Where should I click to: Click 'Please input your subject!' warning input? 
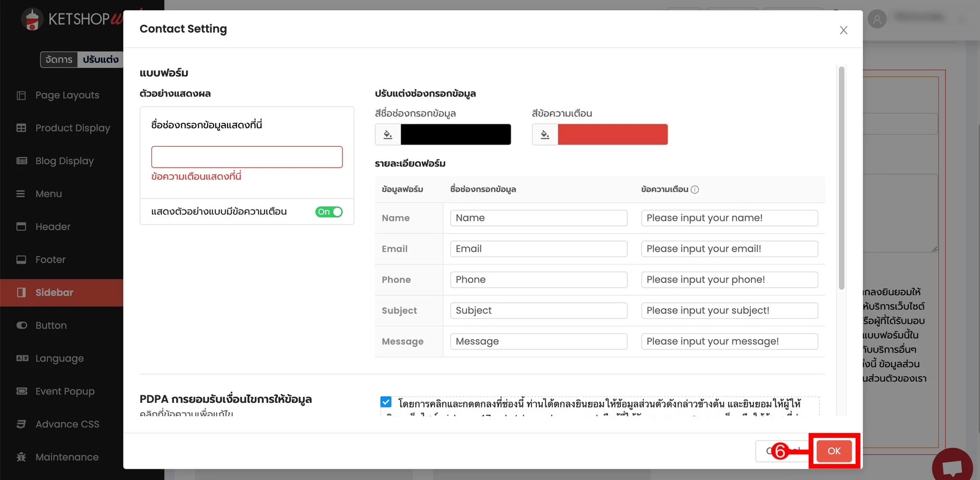pyautogui.click(x=730, y=311)
